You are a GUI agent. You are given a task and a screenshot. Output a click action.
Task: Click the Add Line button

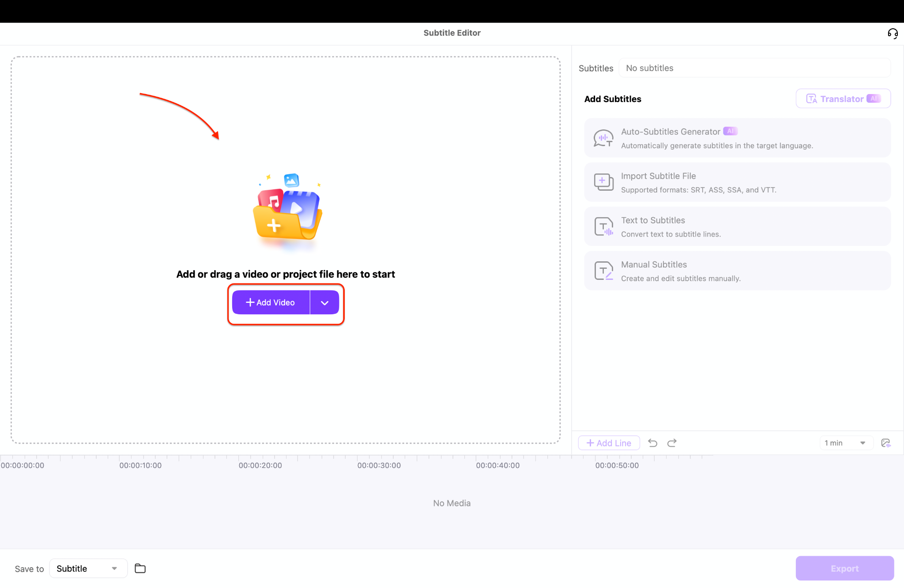point(609,443)
